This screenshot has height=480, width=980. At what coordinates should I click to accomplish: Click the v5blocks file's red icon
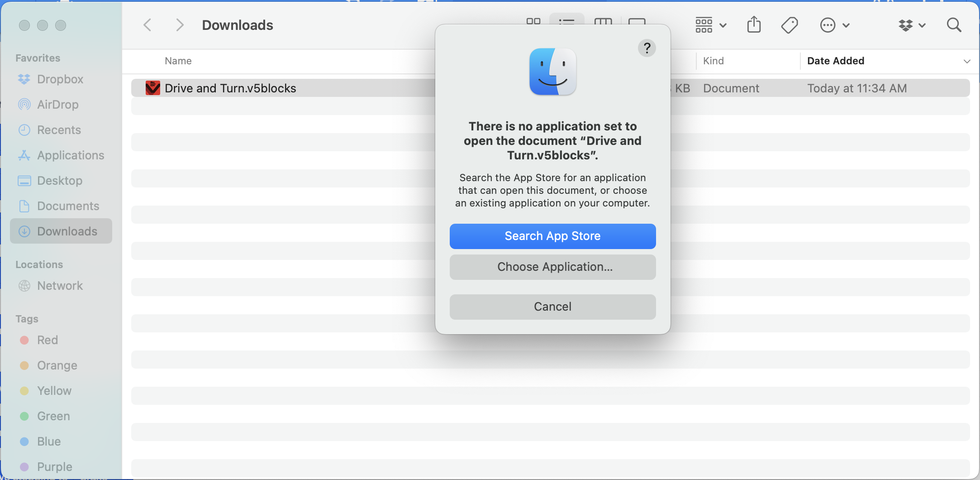pos(153,88)
